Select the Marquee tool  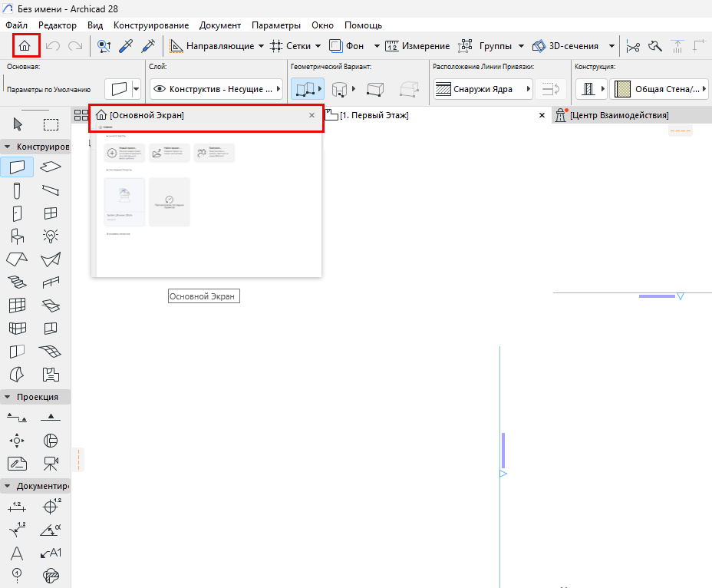tap(48, 124)
